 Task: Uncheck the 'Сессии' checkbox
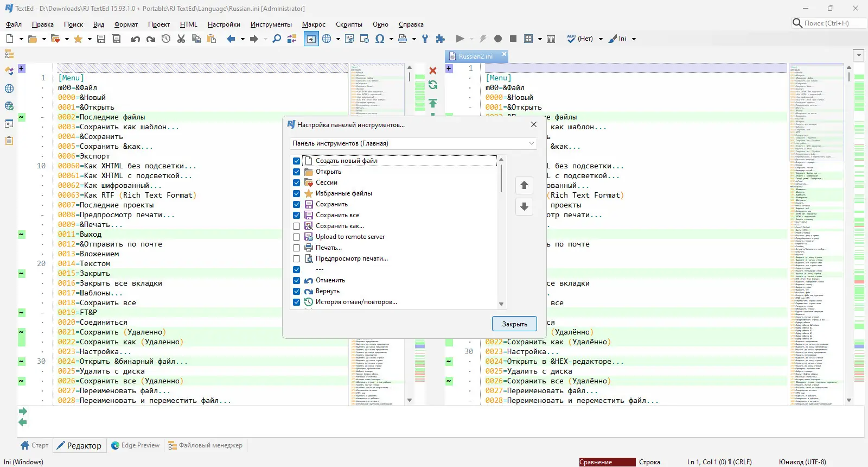click(296, 182)
